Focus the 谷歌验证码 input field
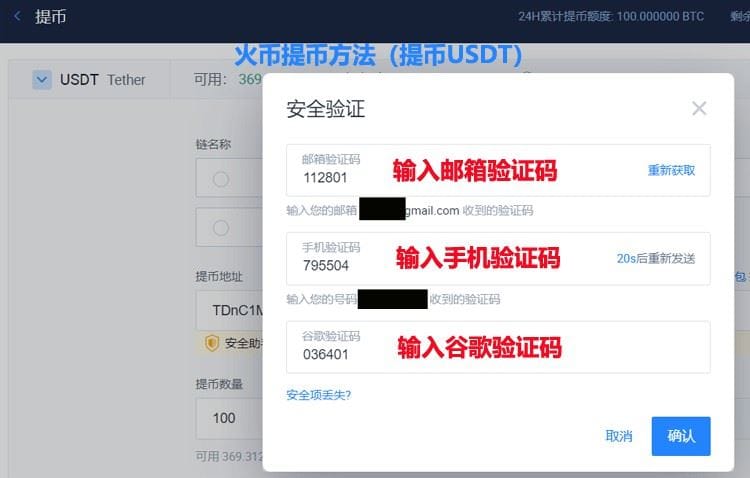 click(498, 347)
